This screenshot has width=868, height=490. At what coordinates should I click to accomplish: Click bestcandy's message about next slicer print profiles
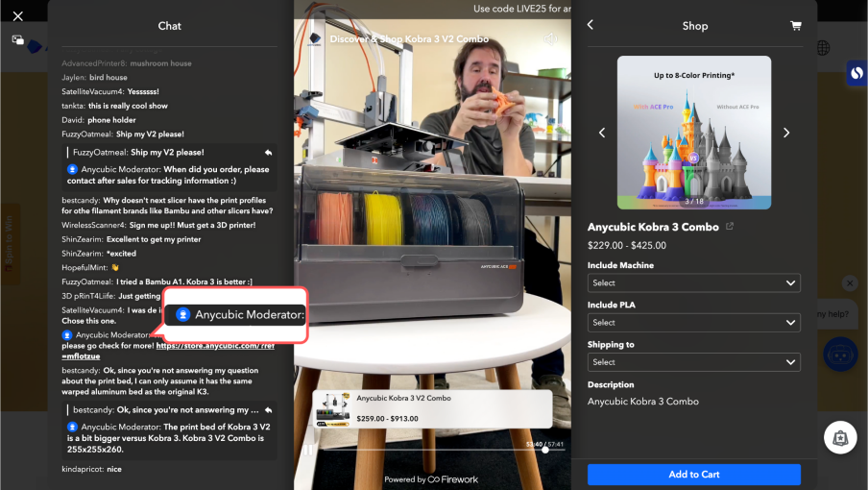[167, 206]
